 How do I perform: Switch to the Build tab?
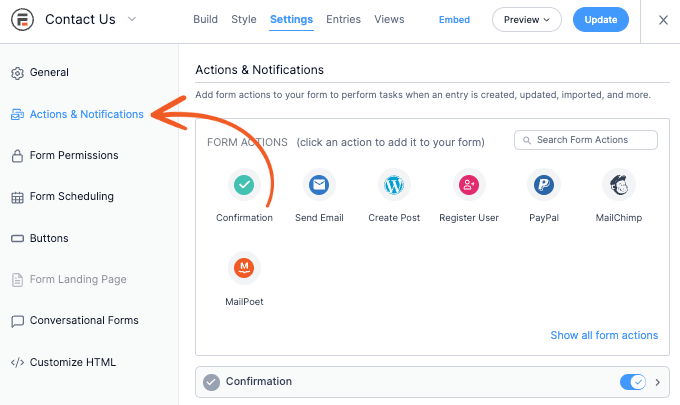[205, 20]
